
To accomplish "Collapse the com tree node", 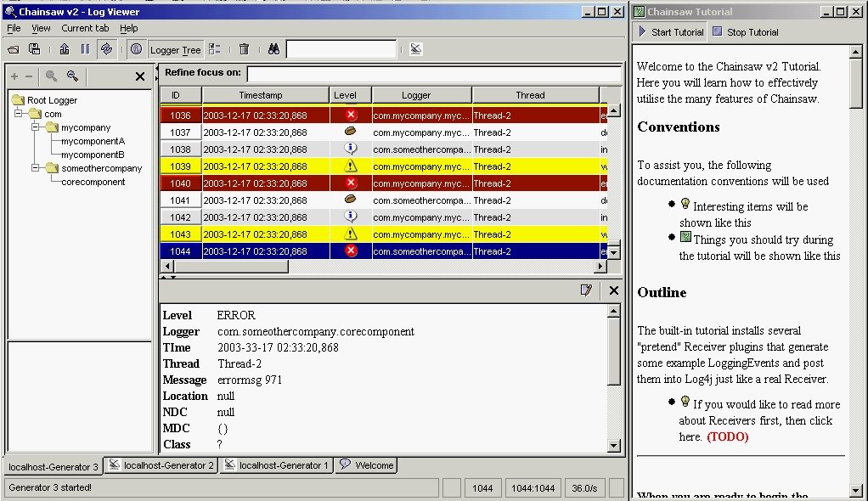I will 19,113.
